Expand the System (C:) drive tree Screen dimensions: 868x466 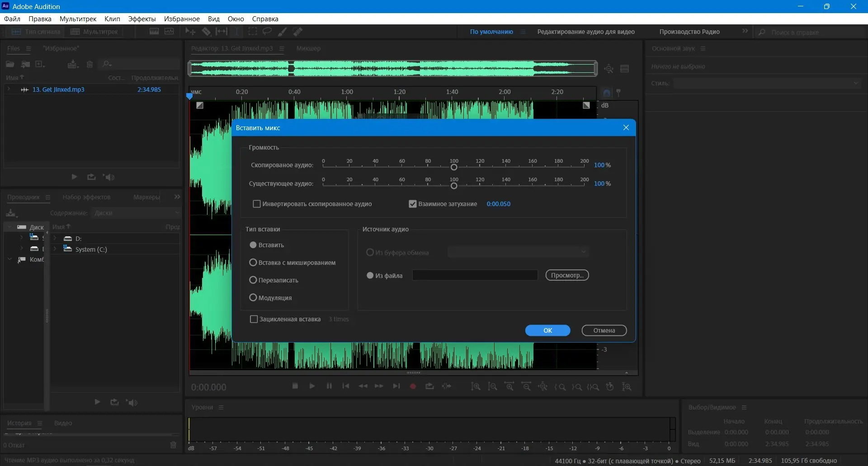point(55,249)
